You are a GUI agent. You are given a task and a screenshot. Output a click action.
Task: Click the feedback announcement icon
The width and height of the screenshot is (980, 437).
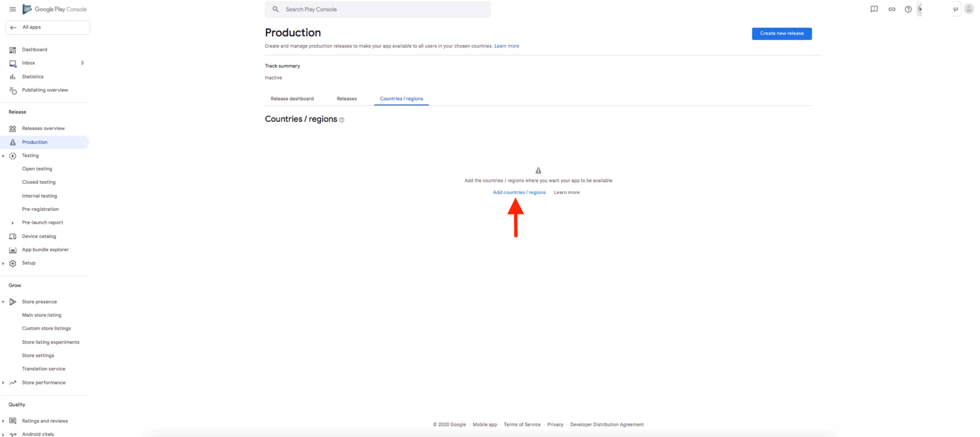[x=874, y=9]
